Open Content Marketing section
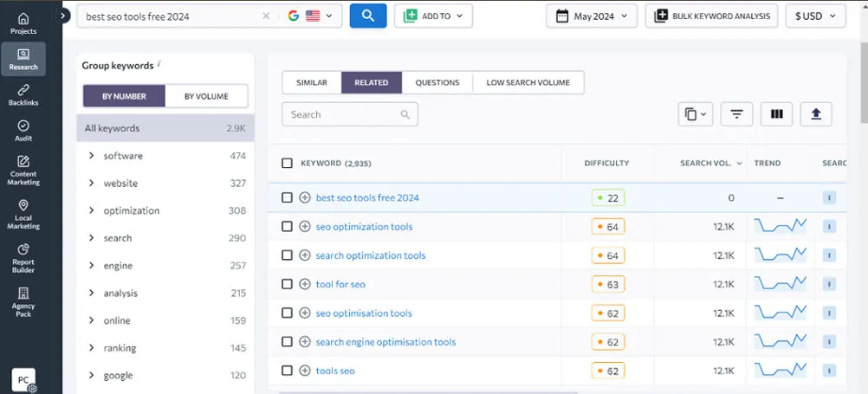 tap(23, 171)
